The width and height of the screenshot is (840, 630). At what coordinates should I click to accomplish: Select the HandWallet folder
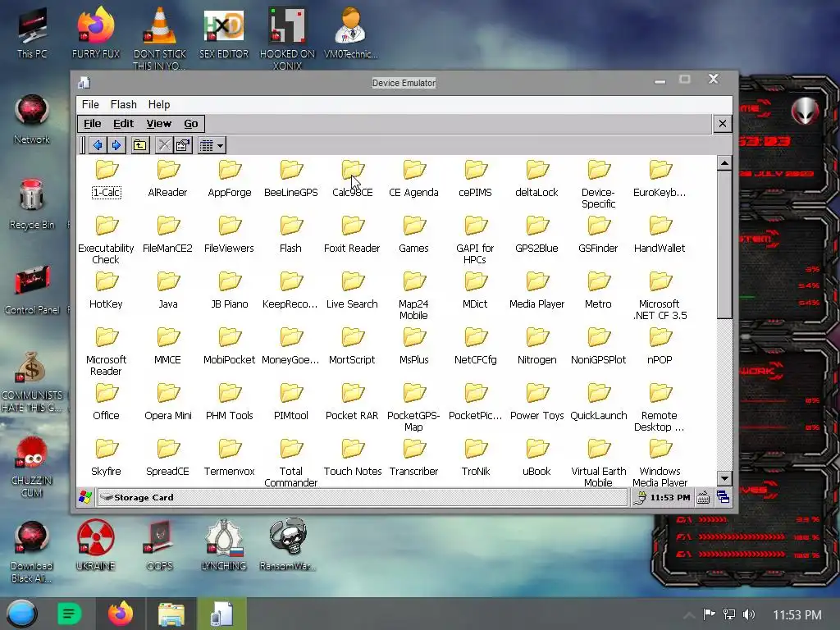tap(660, 235)
